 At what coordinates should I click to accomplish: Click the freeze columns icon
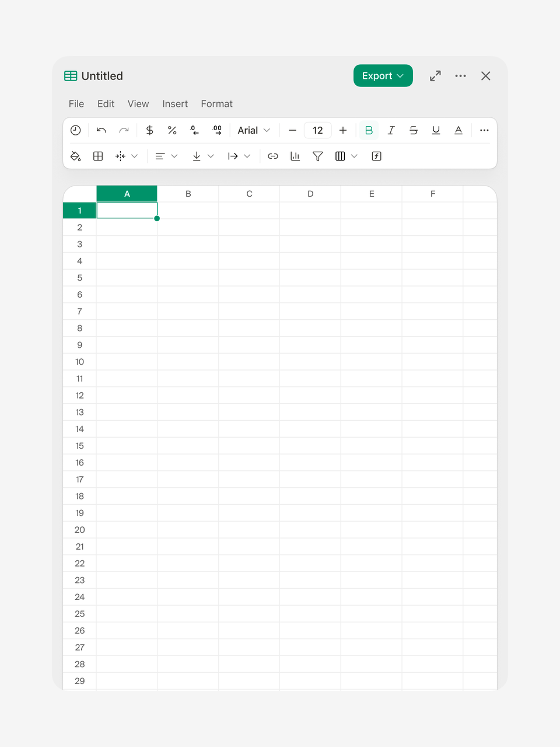[340, 156]
